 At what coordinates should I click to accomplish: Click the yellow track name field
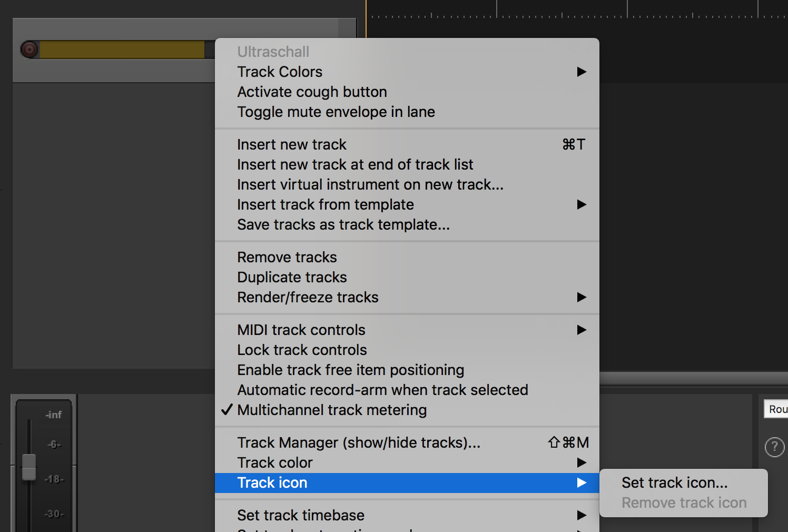[x=122, y=50]
